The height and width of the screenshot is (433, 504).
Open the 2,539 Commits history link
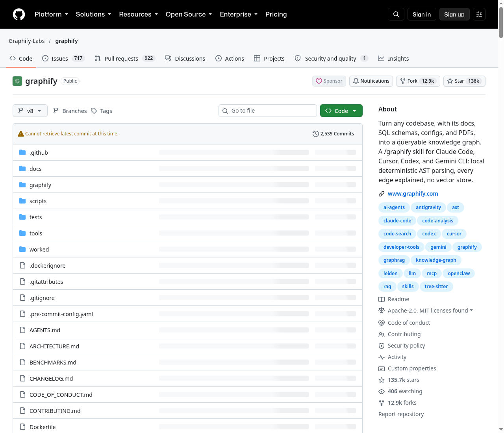(333, 134)
